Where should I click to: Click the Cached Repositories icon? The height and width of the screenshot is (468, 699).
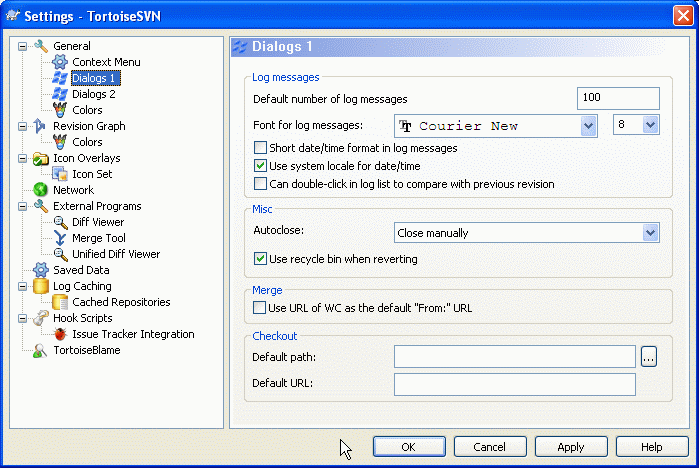(60, 302)
